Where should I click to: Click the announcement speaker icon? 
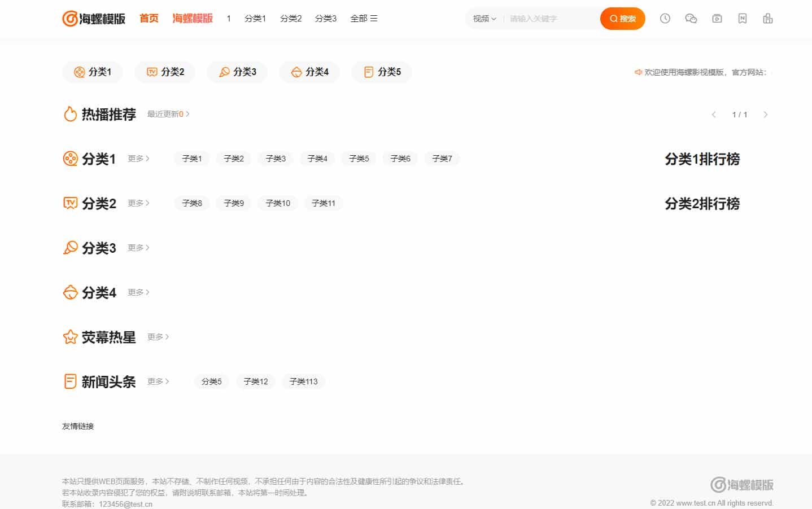click(x=638, y=72)
